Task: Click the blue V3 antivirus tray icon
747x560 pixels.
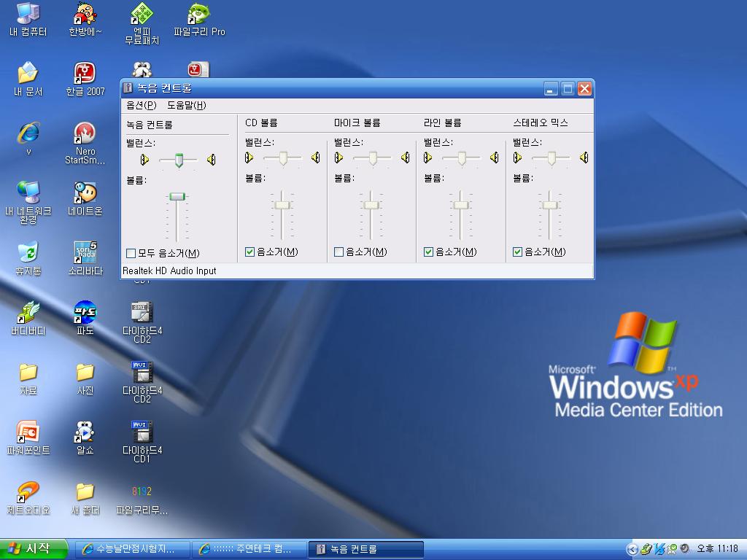Action: pos(659,549)
